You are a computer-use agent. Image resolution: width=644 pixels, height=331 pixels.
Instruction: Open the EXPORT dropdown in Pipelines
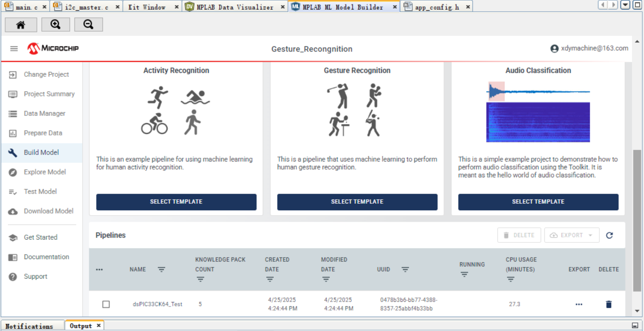coord(572,235)
